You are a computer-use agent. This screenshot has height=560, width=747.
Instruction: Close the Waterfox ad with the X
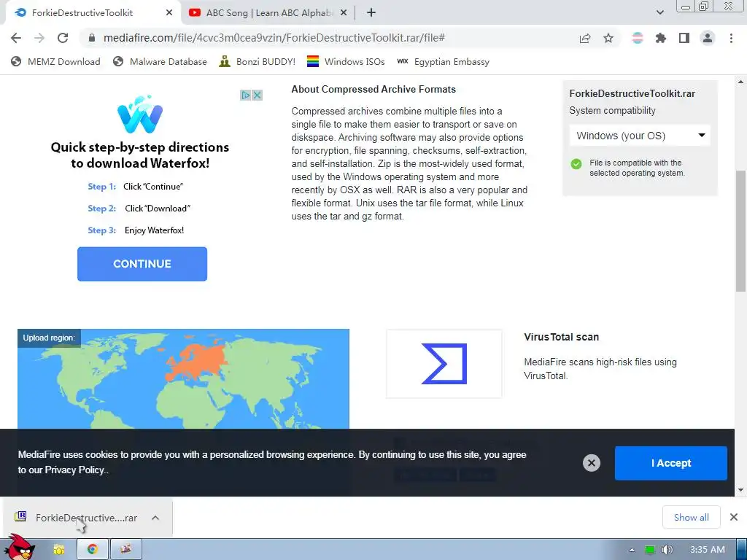(x=257, y=96)
